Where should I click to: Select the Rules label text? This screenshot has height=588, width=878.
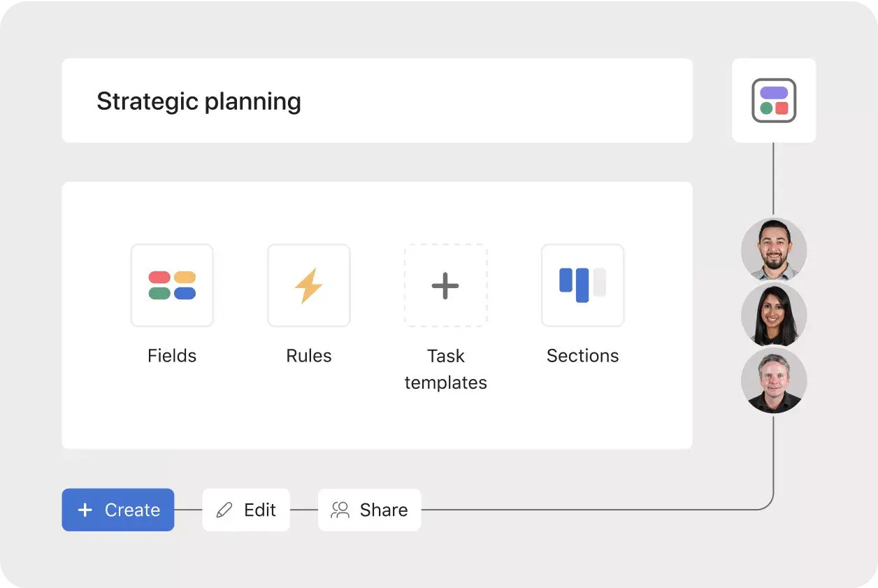308,355
